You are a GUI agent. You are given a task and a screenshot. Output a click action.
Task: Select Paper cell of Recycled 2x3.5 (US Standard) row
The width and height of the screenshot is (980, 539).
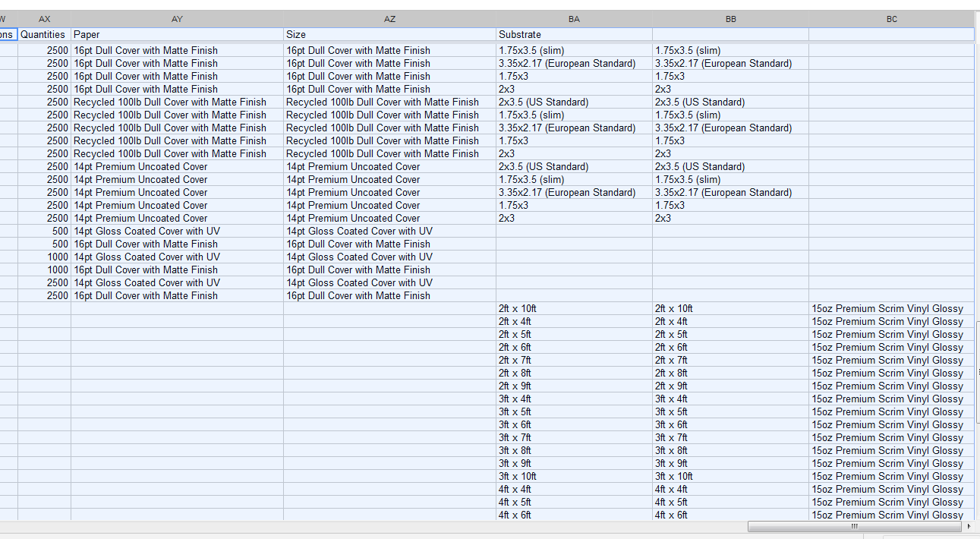(177, 102)
